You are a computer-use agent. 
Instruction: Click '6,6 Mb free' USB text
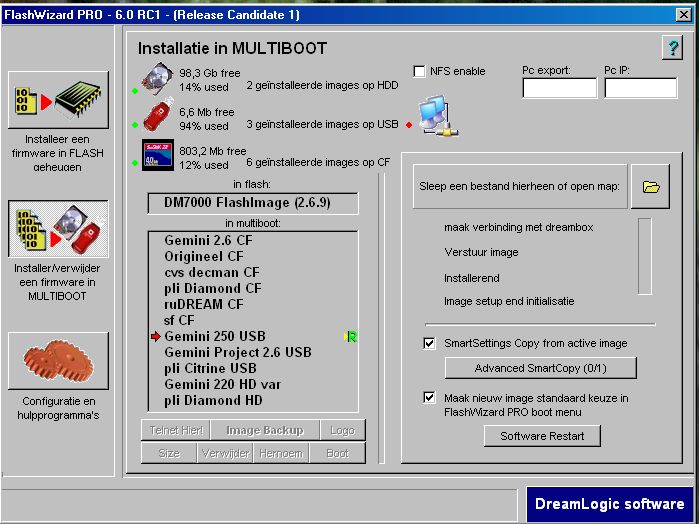click(x=207, y=112)
